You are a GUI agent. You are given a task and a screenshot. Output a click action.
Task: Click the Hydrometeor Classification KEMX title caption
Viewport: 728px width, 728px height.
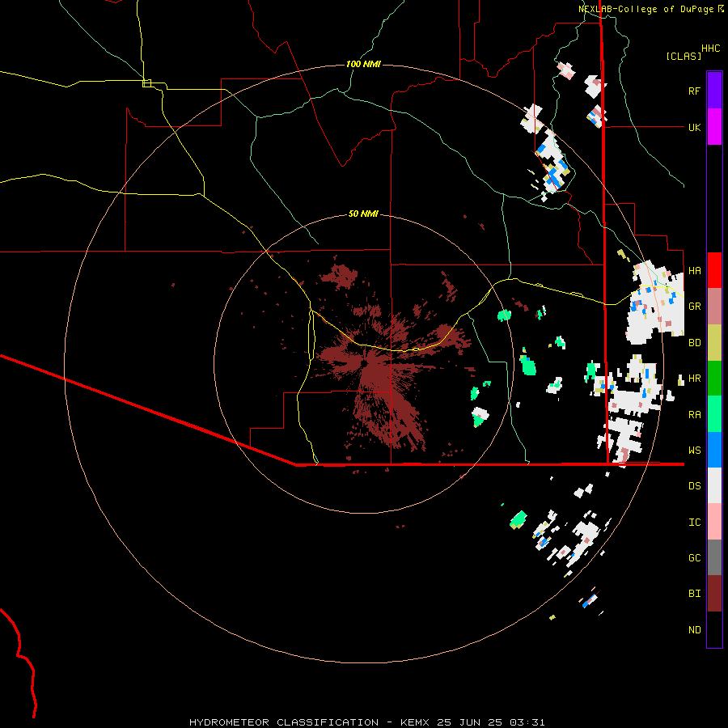366,722
